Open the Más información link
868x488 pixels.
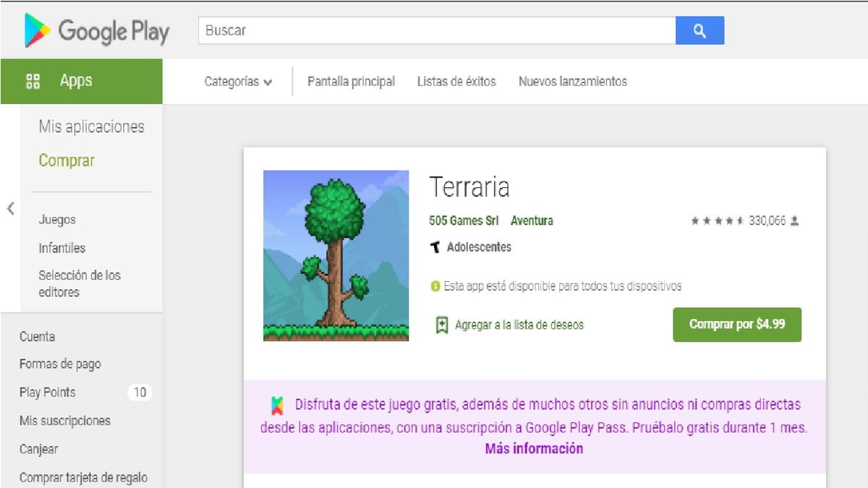point(534,449)
